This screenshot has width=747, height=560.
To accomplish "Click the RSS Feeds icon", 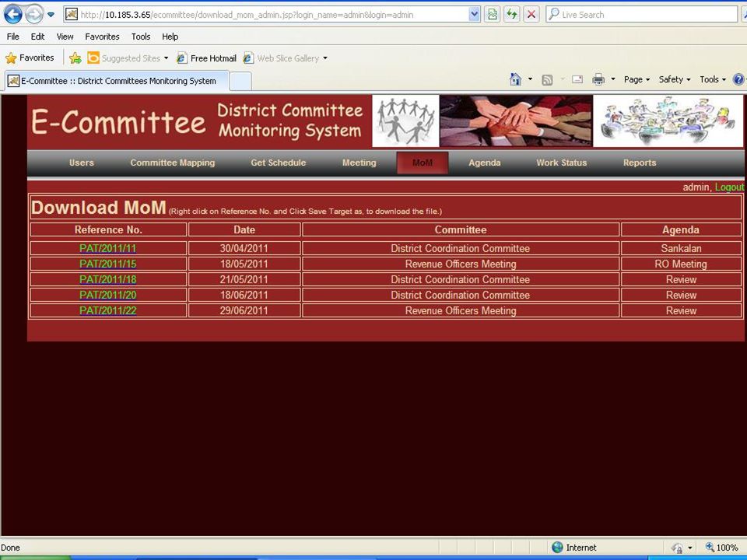I will point(547,79).
